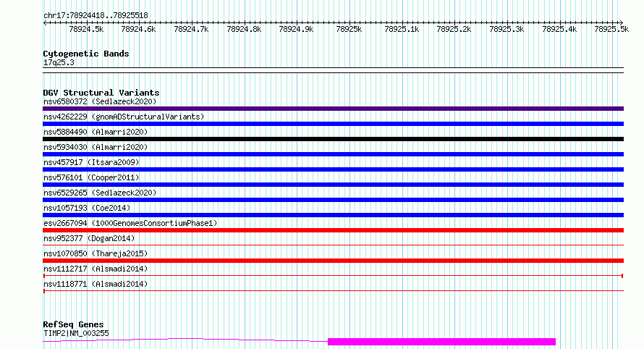Screen dimensions: 644x349
Task: Click the 78924.7k ruler tick label
Action: [191, 30]
